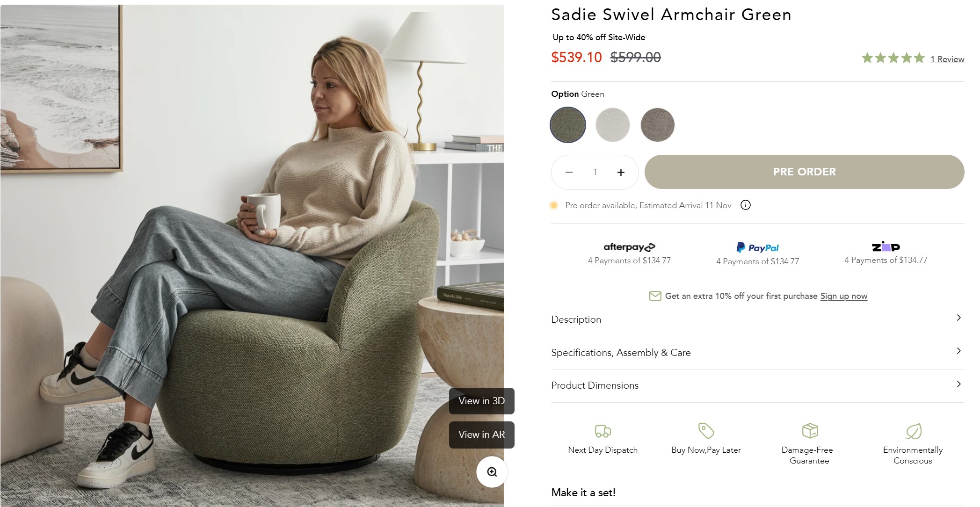Choose the light cream fabric swatch
Image resolution: width=980 pixels, height=507 pixels.
point(613,125)
